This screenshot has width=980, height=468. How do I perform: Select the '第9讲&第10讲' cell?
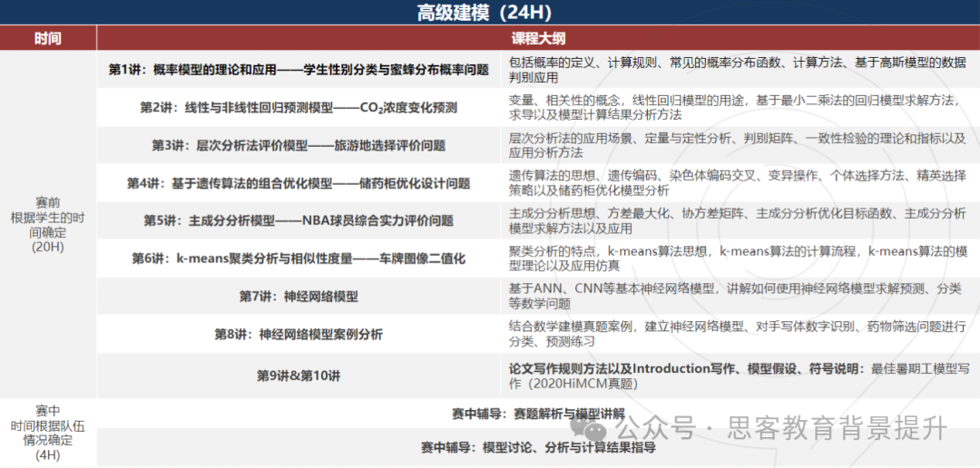[299, 375]
